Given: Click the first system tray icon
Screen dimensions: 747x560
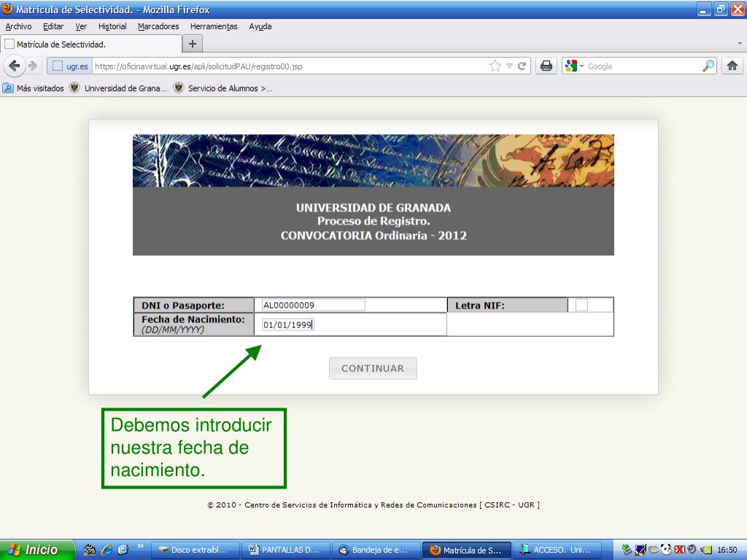Looking at the screenshot, I should coord(627,550).
